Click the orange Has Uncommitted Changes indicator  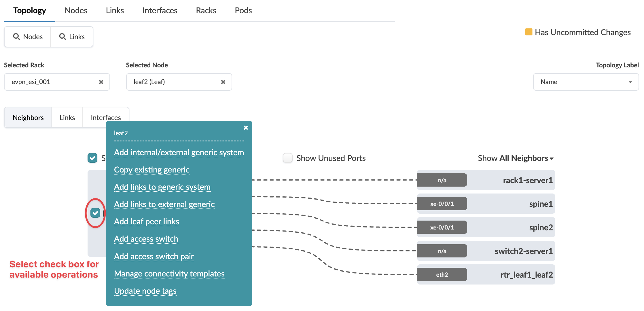coord(529,32)
